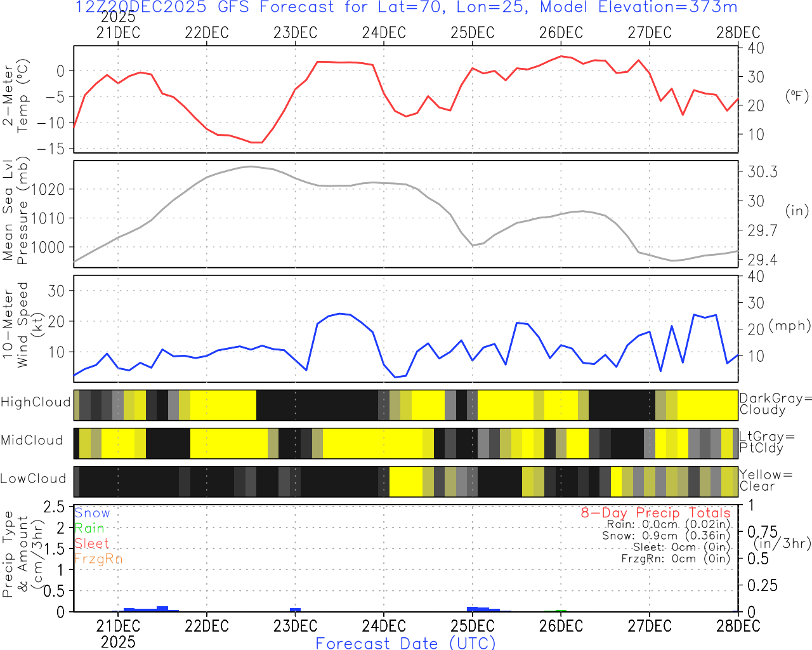Select the blue Snow legend label
This screenshot has width=812, height=650.
click(92, 513)
